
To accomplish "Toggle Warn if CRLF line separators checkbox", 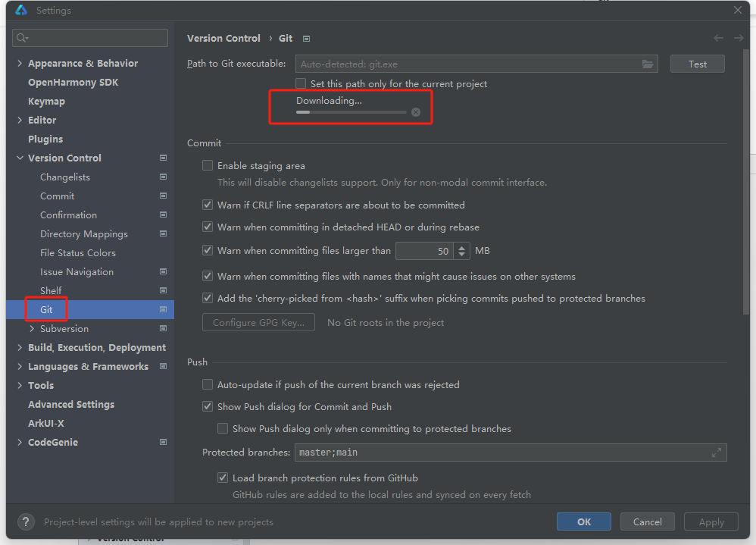I will (x=208, y=205).
